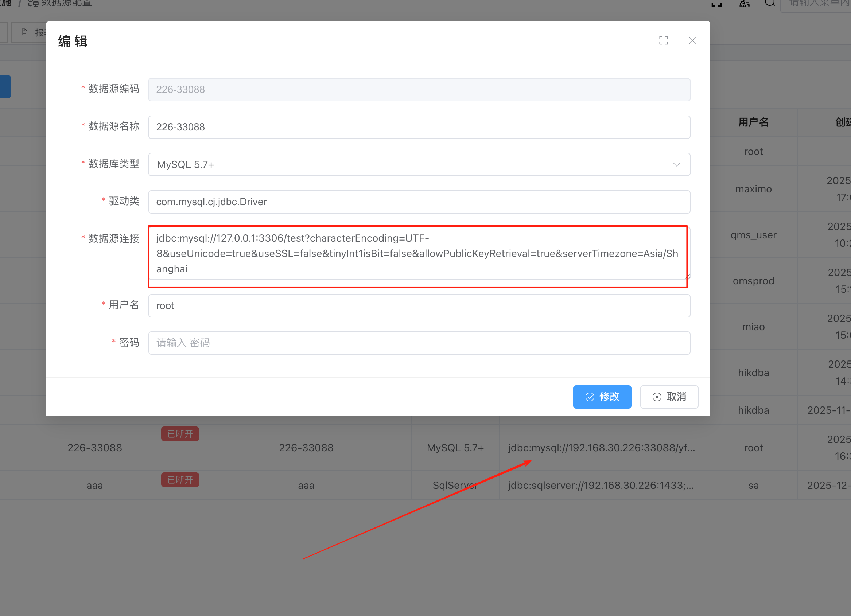Focus the 用户名 field containing root
Viewport: 851px width, 616px height.
pyautogui.click(x=419, y=306)
